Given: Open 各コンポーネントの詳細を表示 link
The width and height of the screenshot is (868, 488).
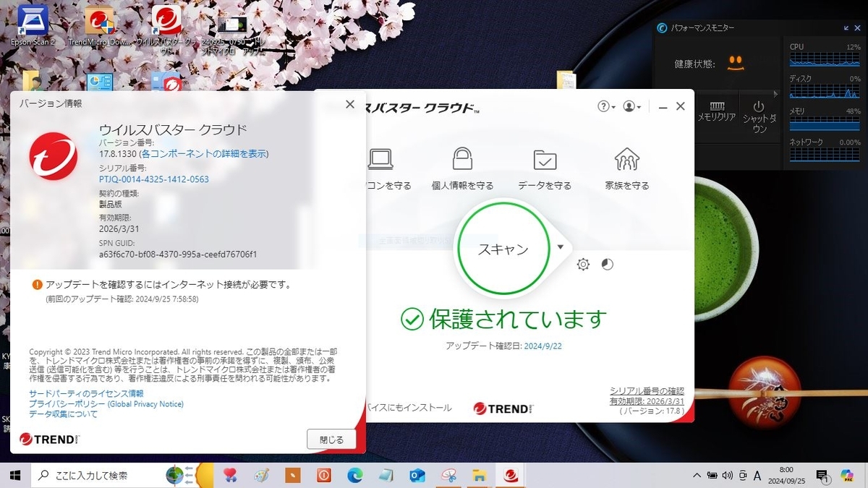Looking at the screenshot, I should point(204,153).
